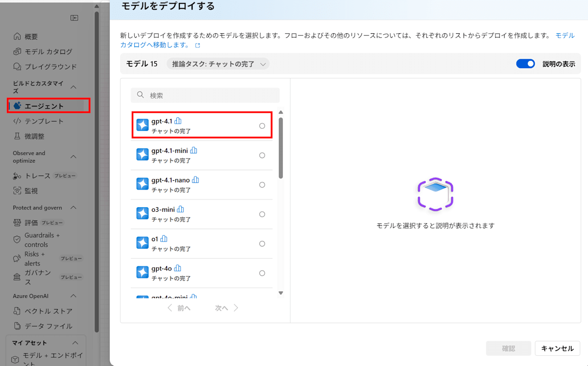
Task: Click the プレイグラウンド chat icon
Action: (17, 67)
